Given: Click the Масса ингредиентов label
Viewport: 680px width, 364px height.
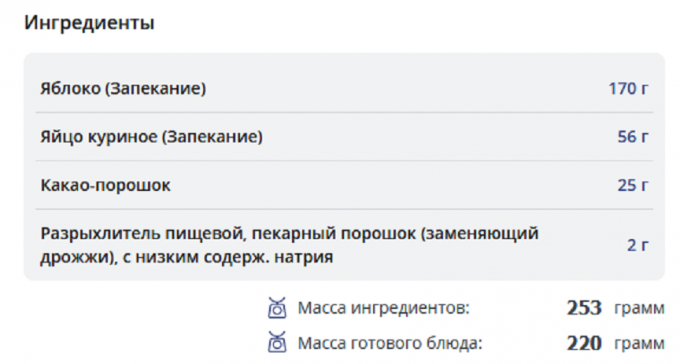Looking at the screenshot, I should 383,308.
